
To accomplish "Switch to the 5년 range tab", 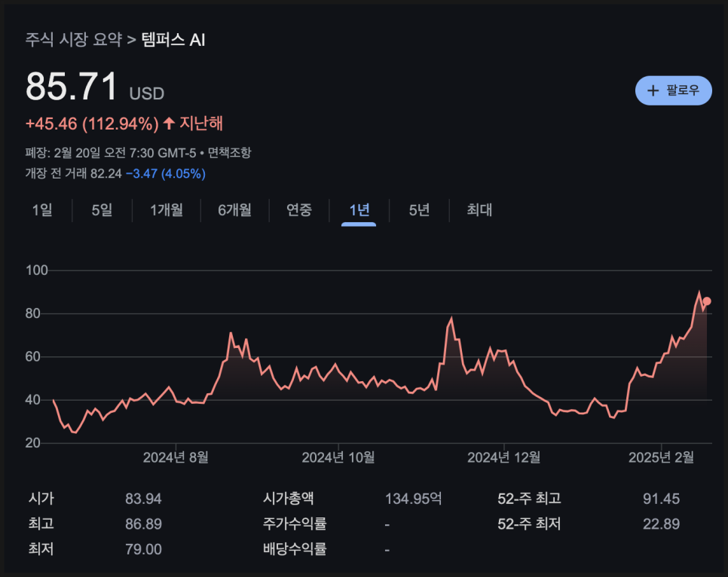I will click(x=419, y=210).
